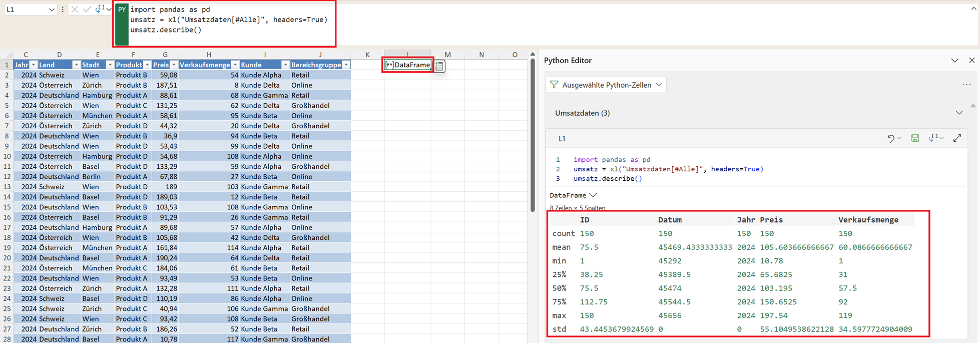Click the cancel X in formula bar
This screenshot has width=980, height=343.
click(x=75, y=9)
